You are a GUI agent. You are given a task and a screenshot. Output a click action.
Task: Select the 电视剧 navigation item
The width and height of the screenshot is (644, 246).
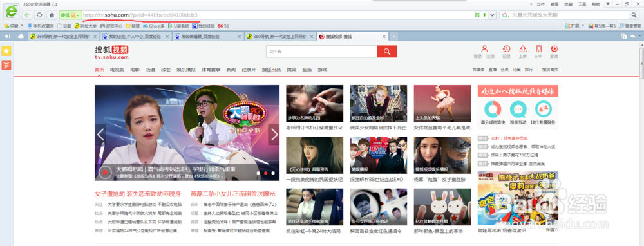(x=117, y=70)
